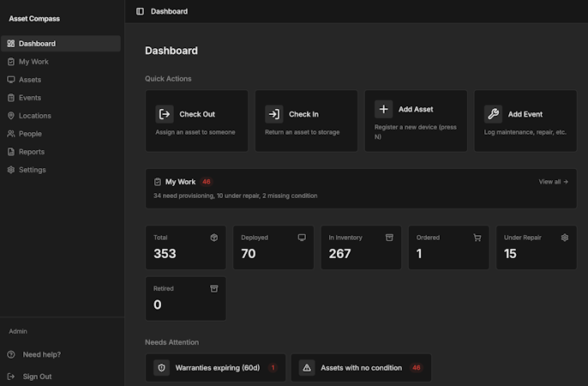
Task: Click Sign Out text
Action: tap(37, 377)
